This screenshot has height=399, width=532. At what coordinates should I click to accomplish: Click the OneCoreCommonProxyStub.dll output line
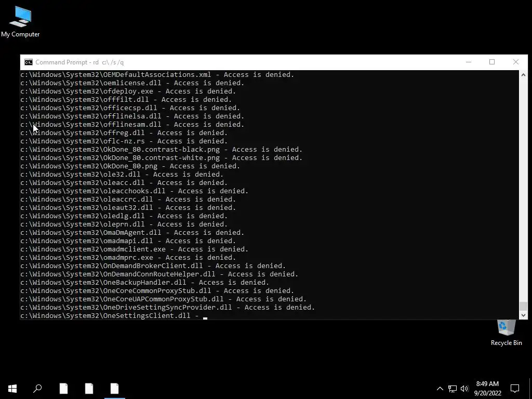tap(157, 291)
